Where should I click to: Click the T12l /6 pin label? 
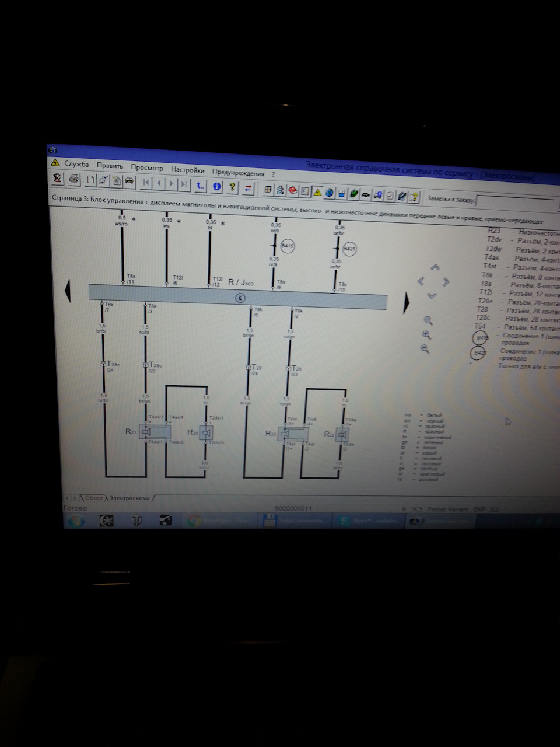point(177,280)
